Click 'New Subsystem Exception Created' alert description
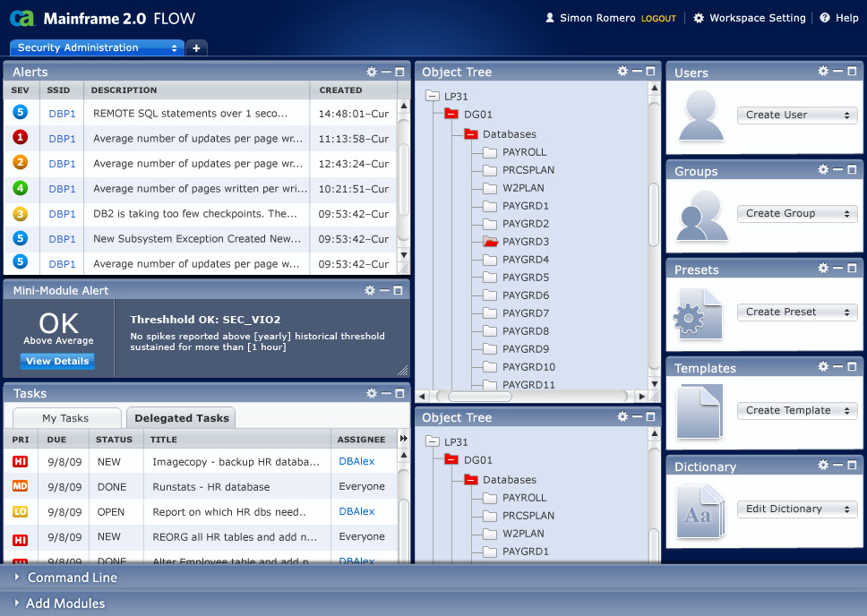This screenshot has height=616, width=867. [x=197, y=239]
